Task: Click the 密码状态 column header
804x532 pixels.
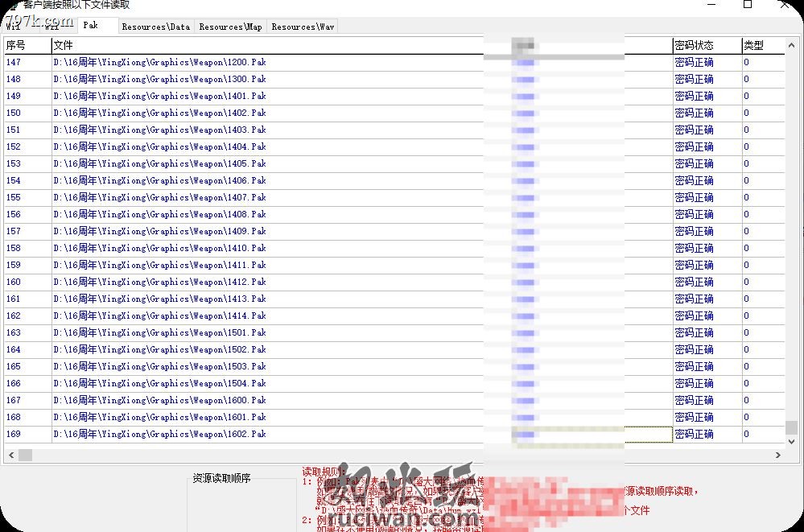Action: tap(707, 45)
